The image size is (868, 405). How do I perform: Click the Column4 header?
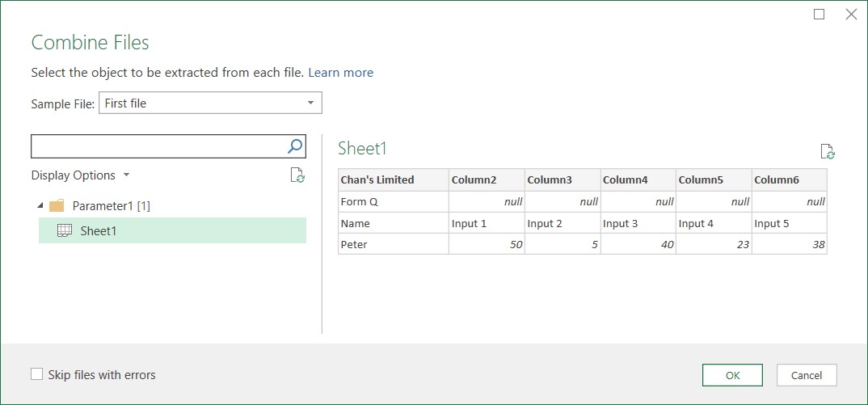click(638, 180)
